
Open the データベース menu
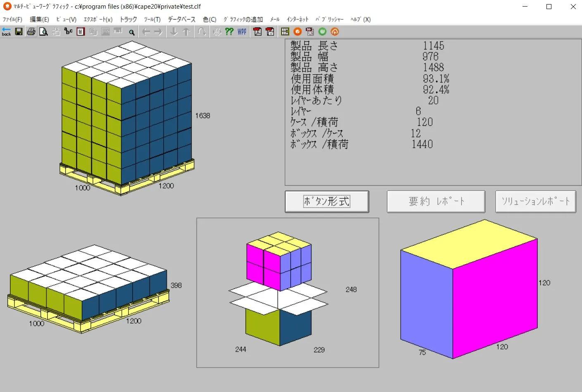(x=182, y=19)
